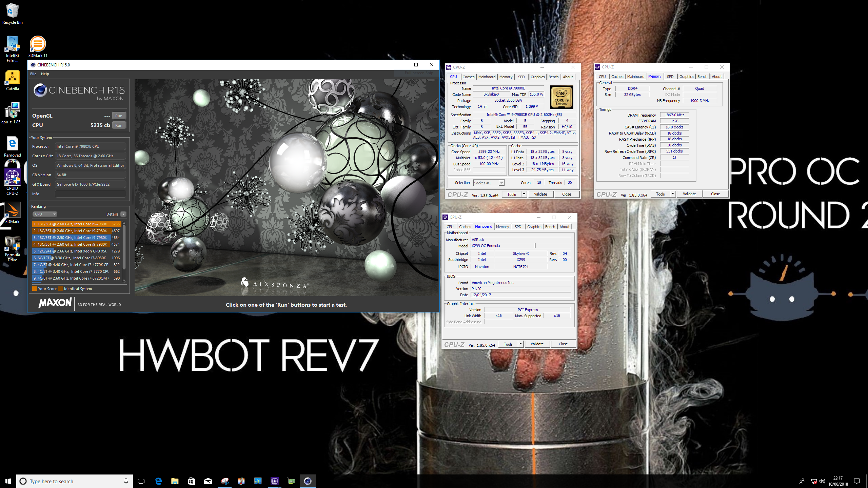Image resolution: width=868 pixels, height=488 pixels.
Task: Open Tools dropdown arrow in CPU window
Action: [x=524, y=194]
